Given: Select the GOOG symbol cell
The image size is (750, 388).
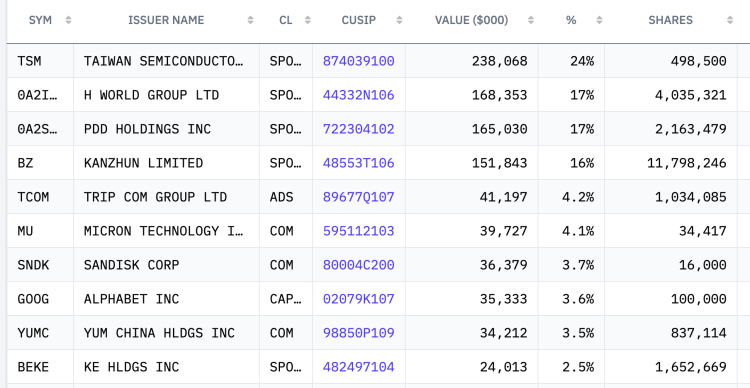Looking at the screenshot, I should [x=40, y=299].
